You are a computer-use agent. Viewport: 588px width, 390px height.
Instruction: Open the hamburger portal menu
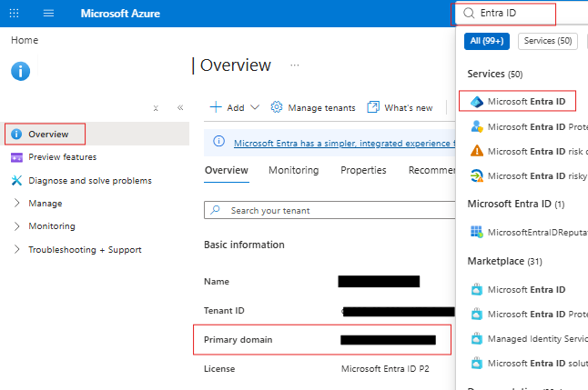48,14
